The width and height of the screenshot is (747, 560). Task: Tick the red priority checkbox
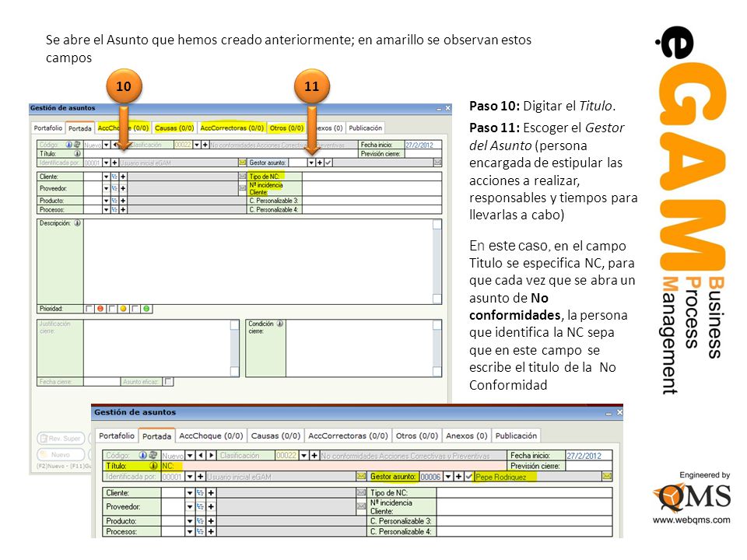click(x=89, y=309)
